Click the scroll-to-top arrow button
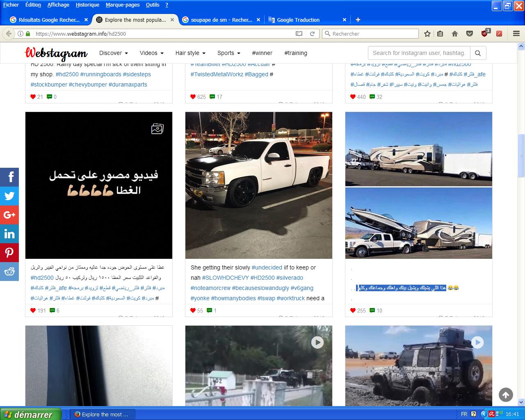 506,395
